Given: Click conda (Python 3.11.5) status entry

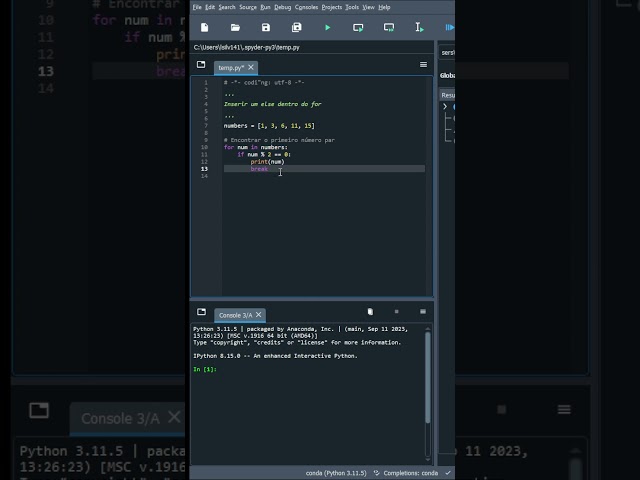Looking at the screenshot, I should click(x=336, y=473).
